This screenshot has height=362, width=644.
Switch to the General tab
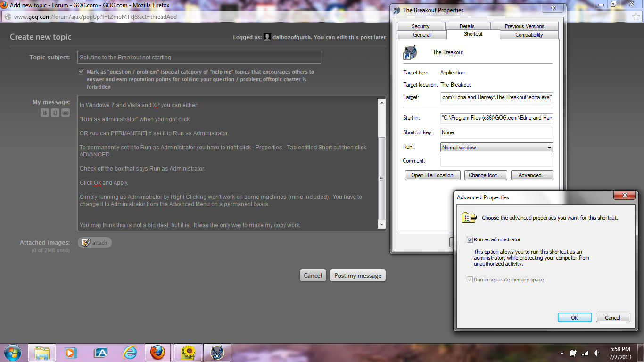(422, 35)
